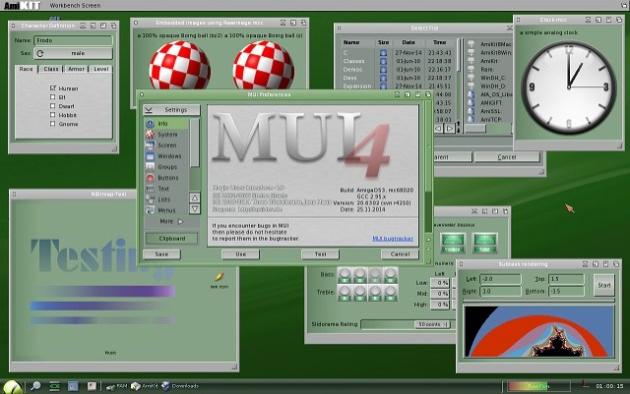This screenshot has height=394, width=630.
Task: Click Save in MUI Preferences
Action: coord(162,254)
